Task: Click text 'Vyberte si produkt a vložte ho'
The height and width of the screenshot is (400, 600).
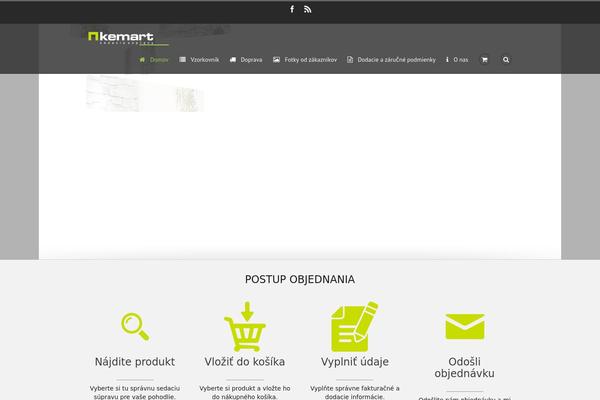Action: 245,388
